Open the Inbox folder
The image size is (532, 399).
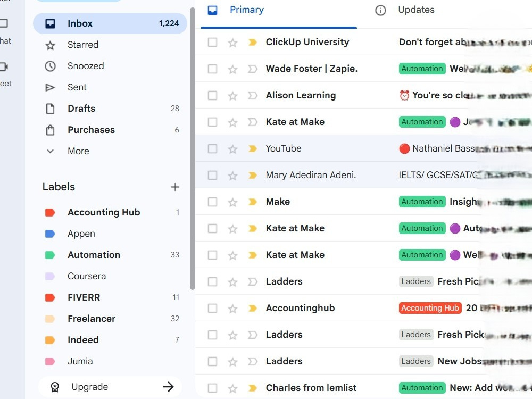click(110, 23)
